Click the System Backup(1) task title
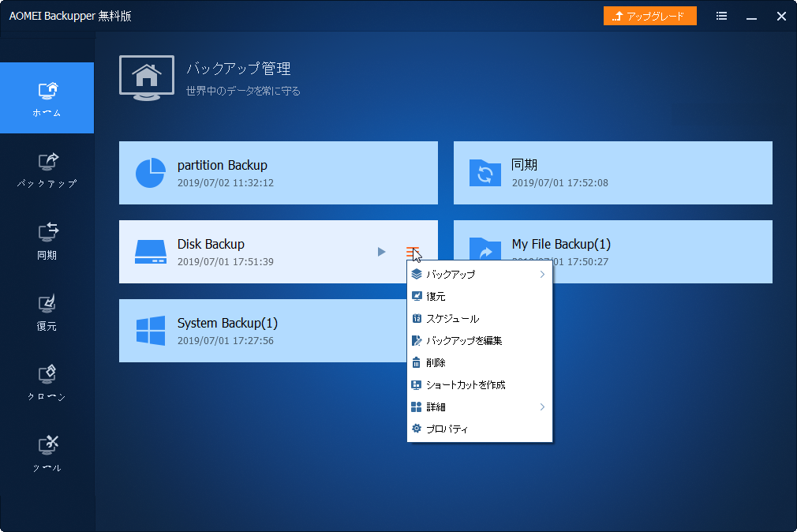The width and height of the screenshot is (797, 532). [x=227, y=323]
